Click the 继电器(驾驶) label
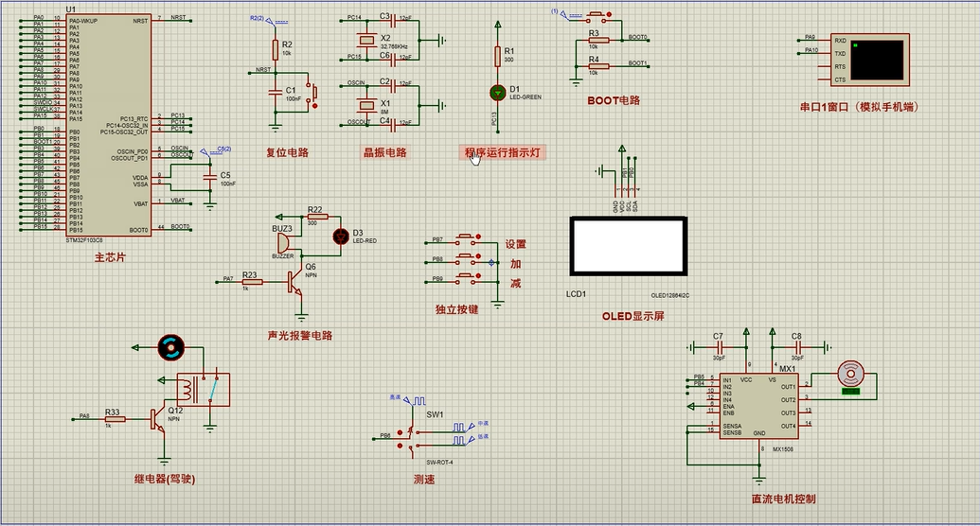 pos(165,479)
